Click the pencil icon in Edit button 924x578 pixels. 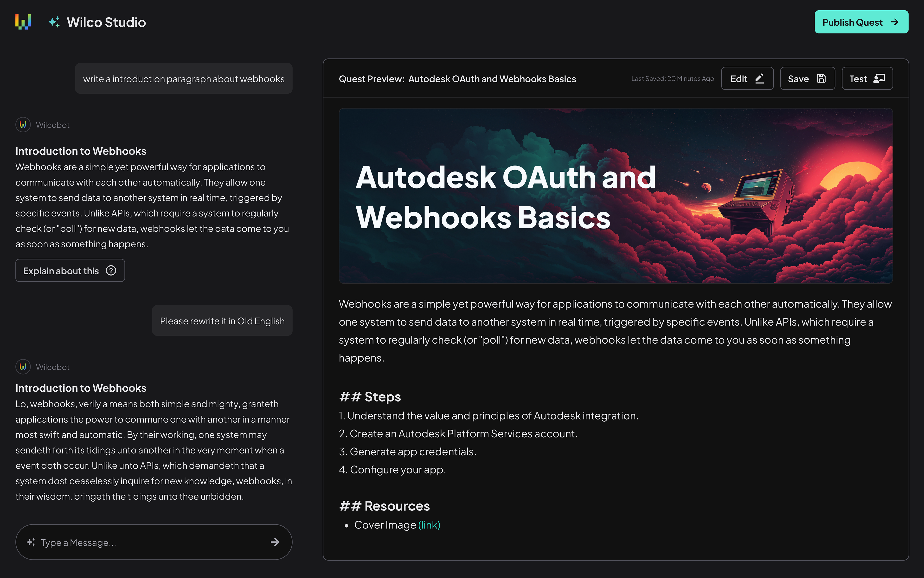click(759, 78)
